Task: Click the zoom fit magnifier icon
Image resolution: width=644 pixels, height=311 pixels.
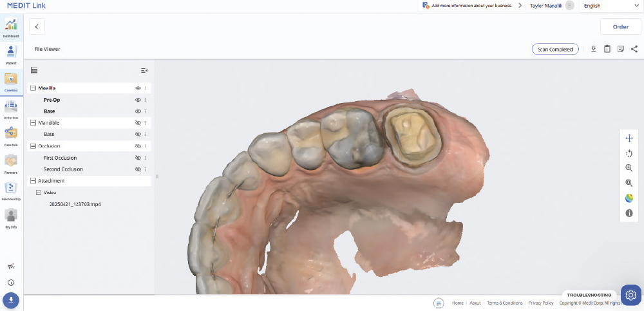Action: tap(629, 183)
